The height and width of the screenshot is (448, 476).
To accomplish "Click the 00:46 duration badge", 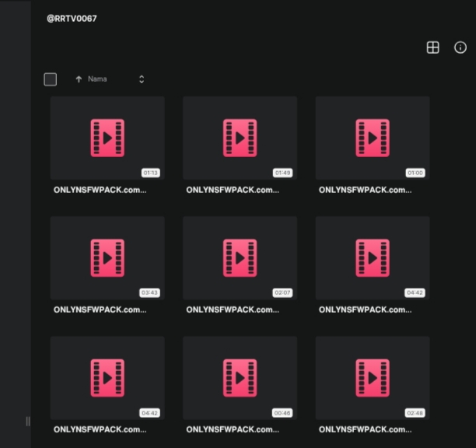I will (x=282, y=413).
